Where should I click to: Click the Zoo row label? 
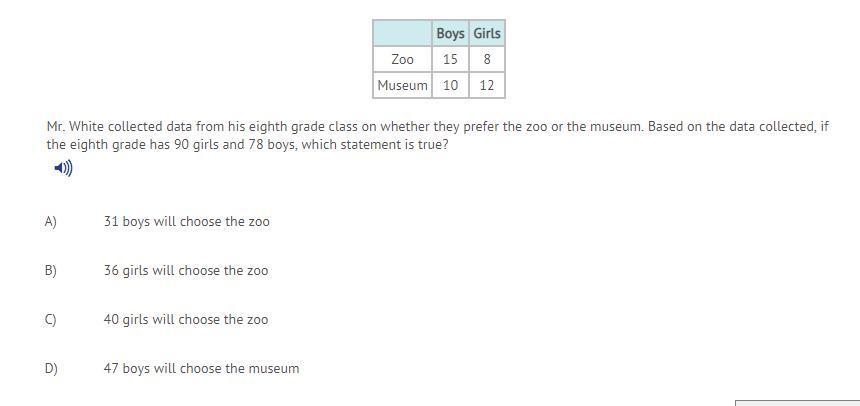(403, 59)
